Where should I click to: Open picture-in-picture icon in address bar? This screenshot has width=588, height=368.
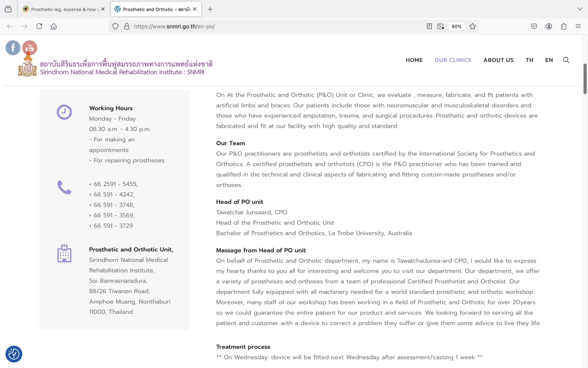click(x=441, y=26)
